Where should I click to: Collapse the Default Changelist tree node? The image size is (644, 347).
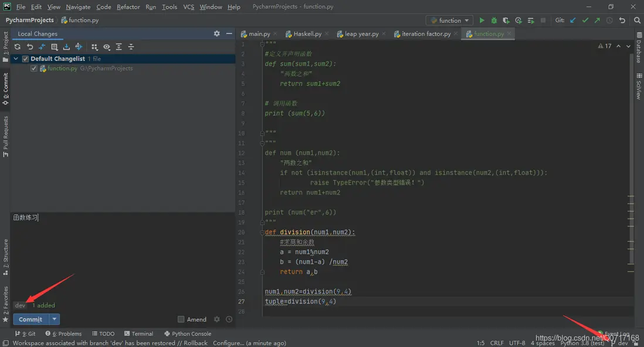coord(17,59)
